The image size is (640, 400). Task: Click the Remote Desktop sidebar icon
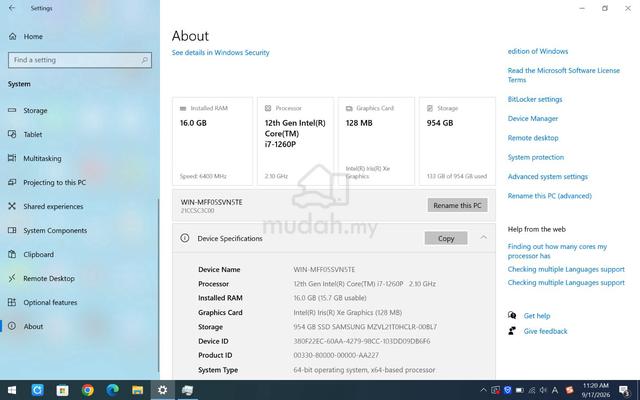[x=12, y=278]
